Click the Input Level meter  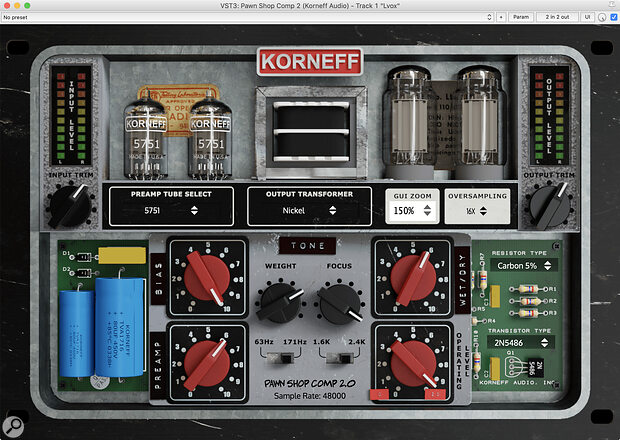(72, 116)
